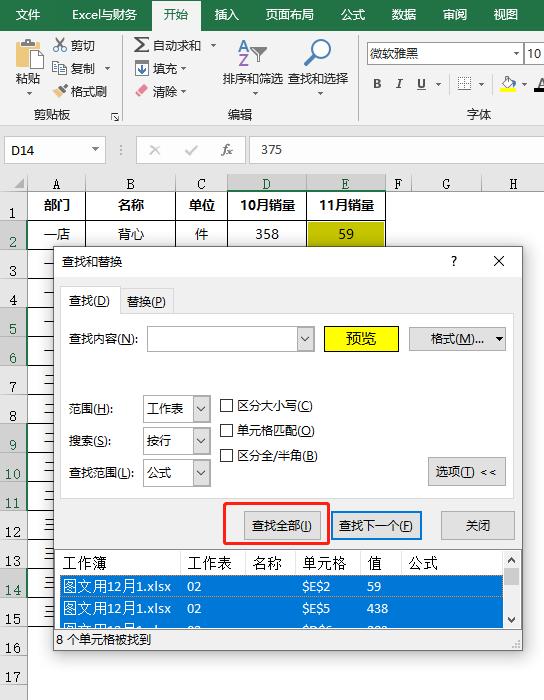Expand the Paste options arrow
The image size is (544, 700).
pyautogui.click(x=29, y=93)
